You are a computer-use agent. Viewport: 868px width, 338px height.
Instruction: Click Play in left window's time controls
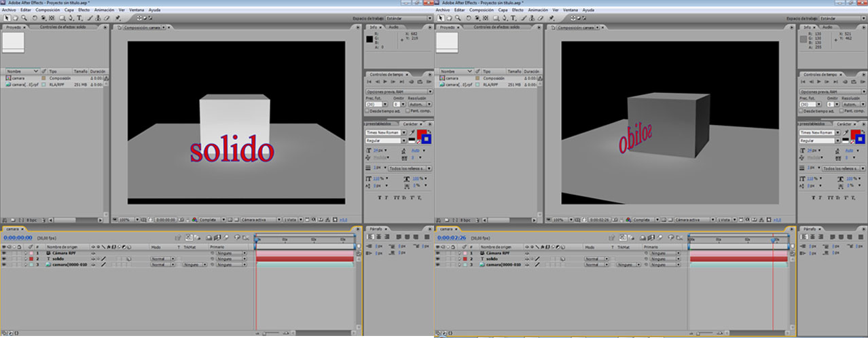pyautogui.click(x=385, y=81)
